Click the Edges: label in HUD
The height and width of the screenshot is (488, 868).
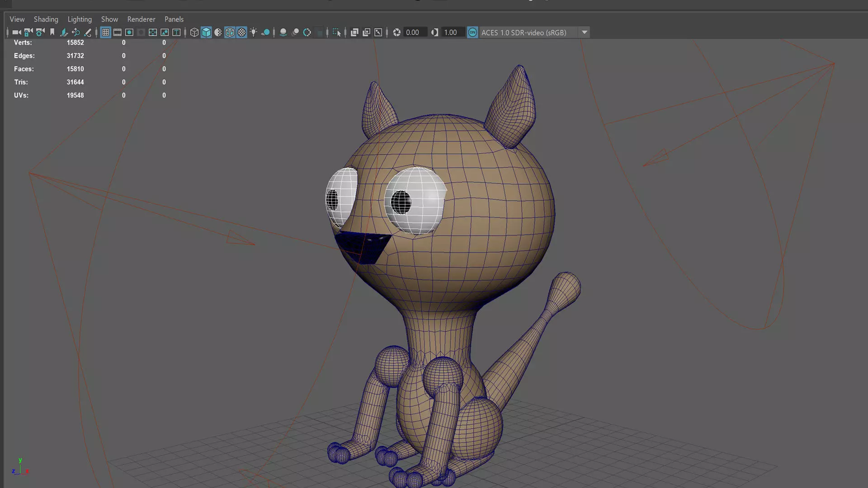click(24, 56)
